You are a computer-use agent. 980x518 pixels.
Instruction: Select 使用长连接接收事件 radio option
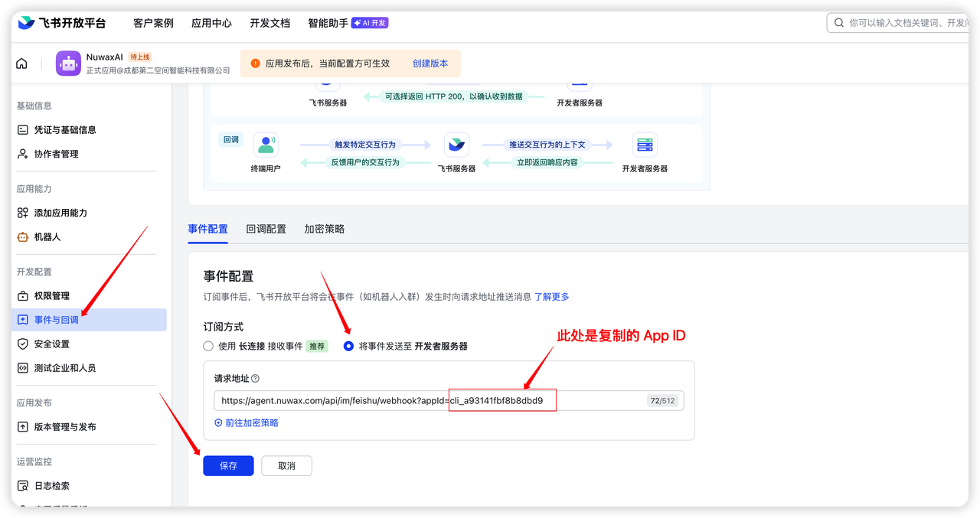pos(208,346)
